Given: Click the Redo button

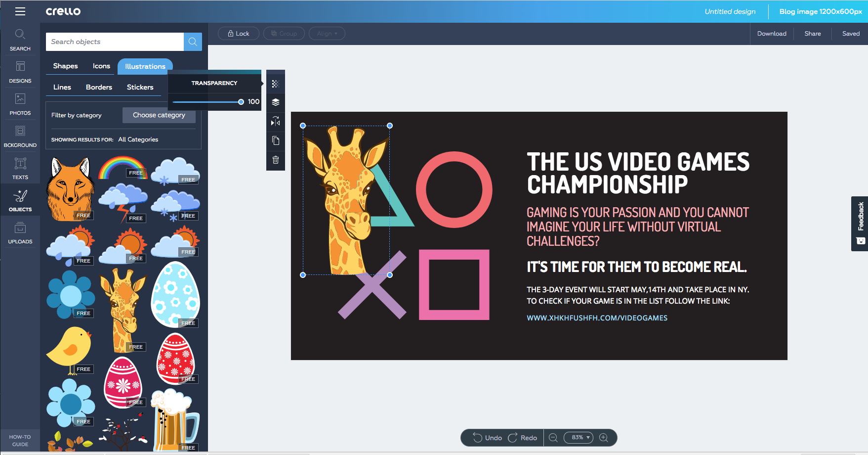Looking at the screenshot, I should tap(522, 438).
